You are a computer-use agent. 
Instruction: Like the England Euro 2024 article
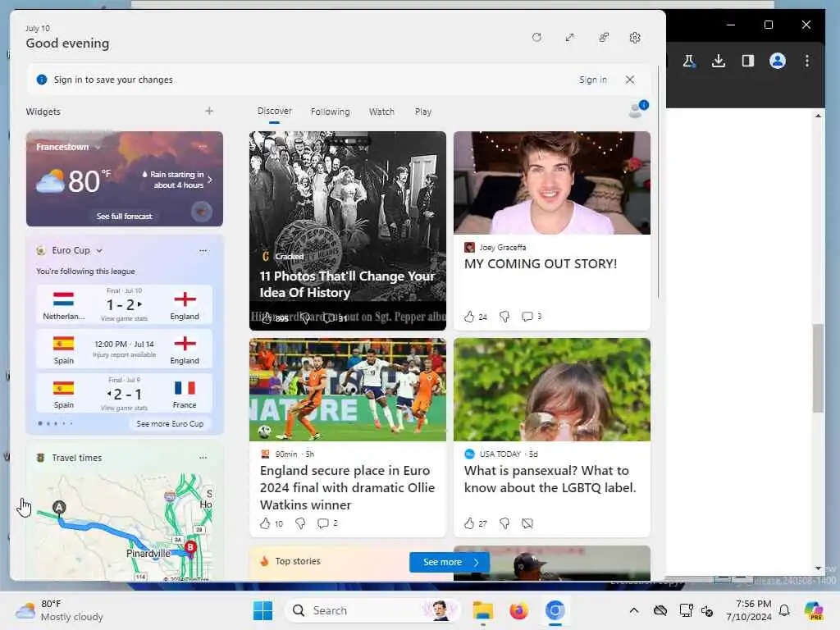tap(265, 523)
